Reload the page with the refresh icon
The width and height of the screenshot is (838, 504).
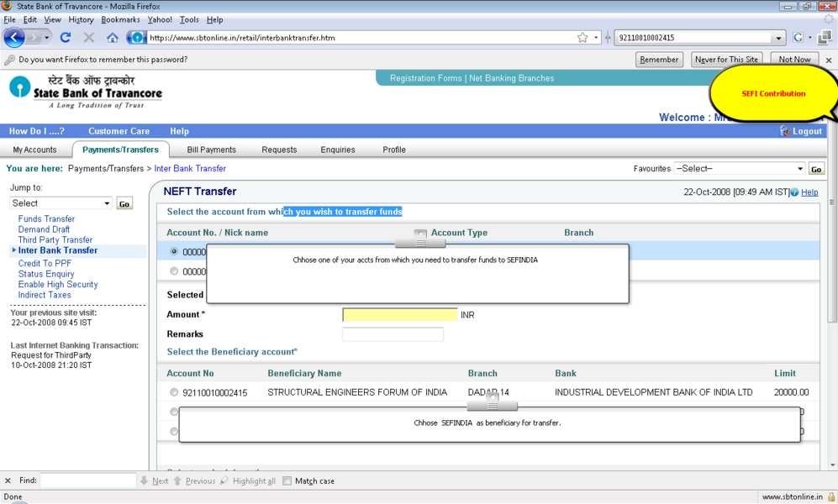click(66, 38)
